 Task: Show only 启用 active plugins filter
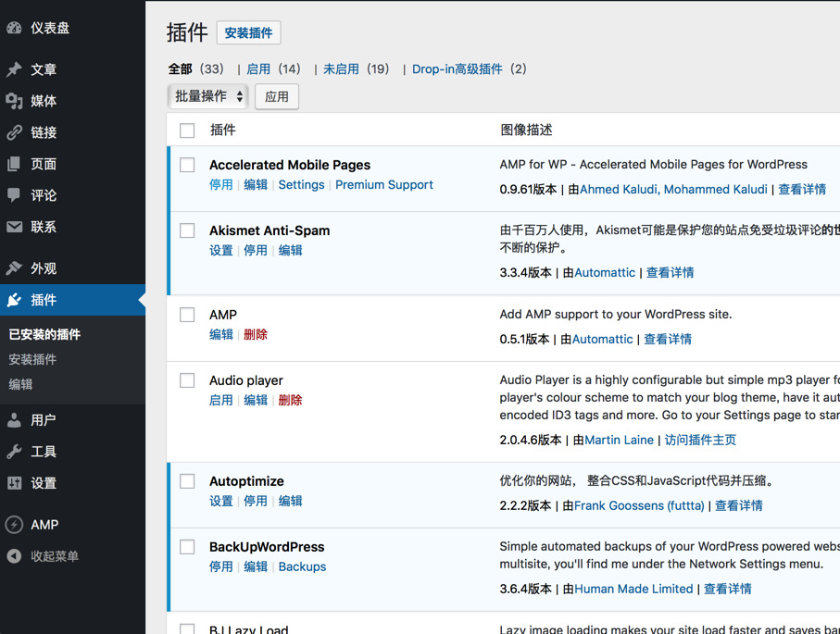tap(258, 69)
